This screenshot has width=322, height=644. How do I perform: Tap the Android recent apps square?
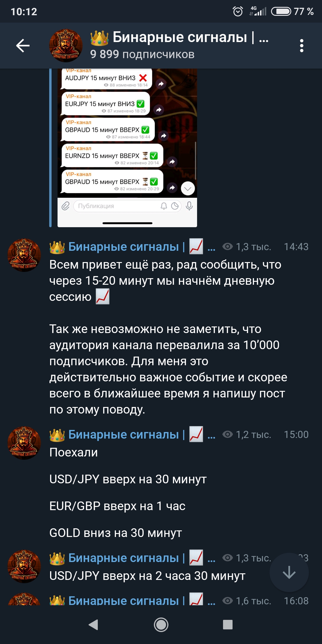pyautogui.click(x=228, y=625)
